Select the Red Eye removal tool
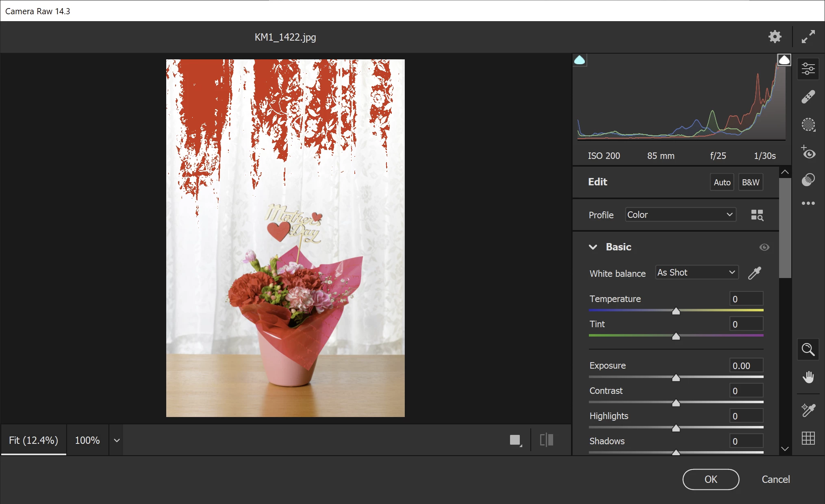The width and height of the screenshot is (825, 504). tap(808, 152)
